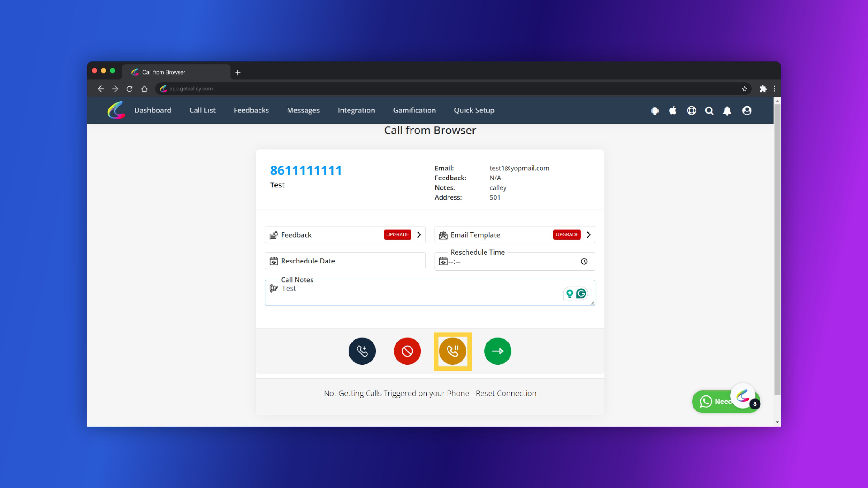The image size is (868, 488).
Task: Open the user account icon
Action: click(x=747, y=111)
